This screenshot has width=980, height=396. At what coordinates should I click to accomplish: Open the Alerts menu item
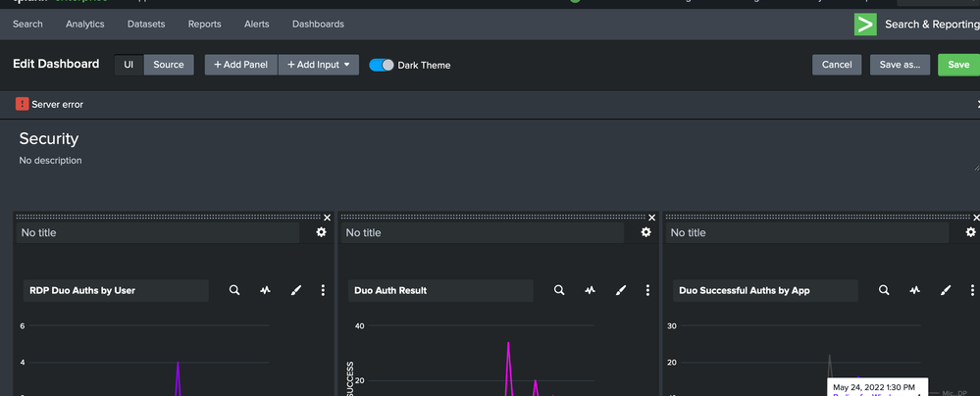pos(257,24)
